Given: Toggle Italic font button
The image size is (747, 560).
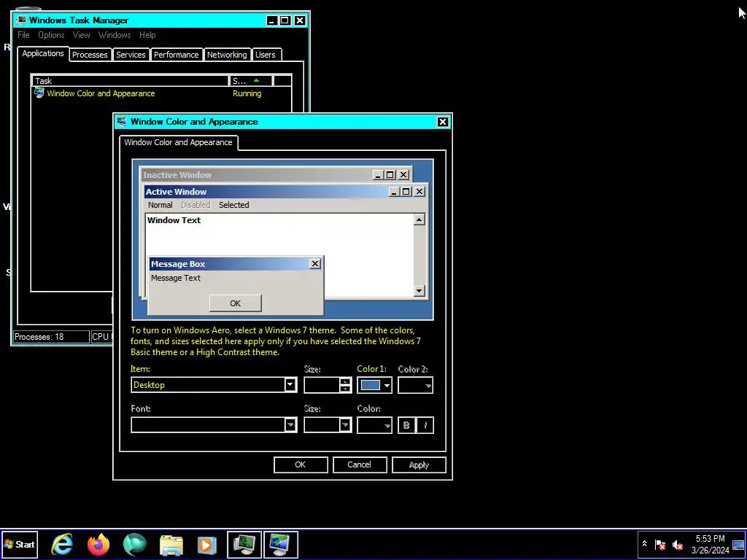Looking at the screenshot, I should [425, 425].
